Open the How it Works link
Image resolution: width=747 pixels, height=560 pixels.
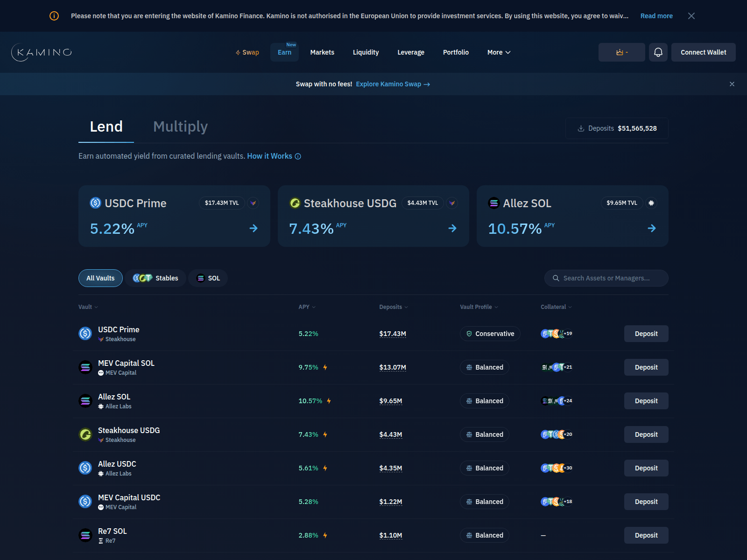coord(269,156)
